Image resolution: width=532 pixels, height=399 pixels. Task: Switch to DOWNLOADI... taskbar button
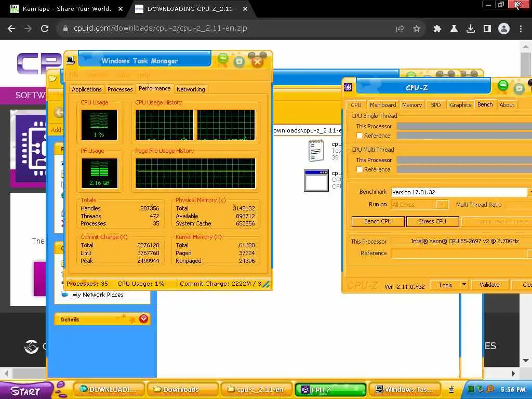coord(108,390)
